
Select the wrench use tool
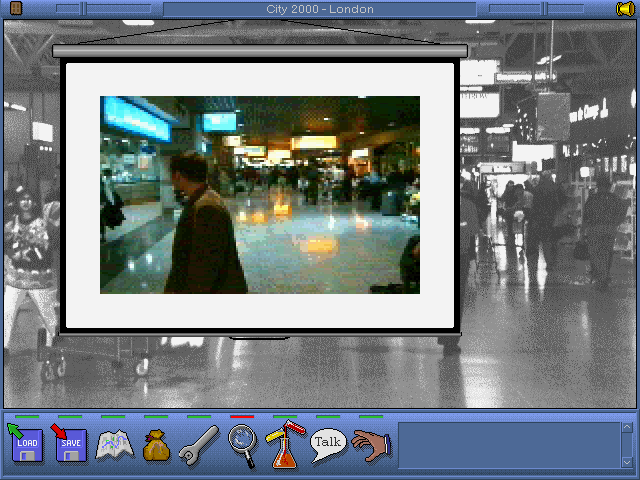pyautogui.click(x=199, y=445)
